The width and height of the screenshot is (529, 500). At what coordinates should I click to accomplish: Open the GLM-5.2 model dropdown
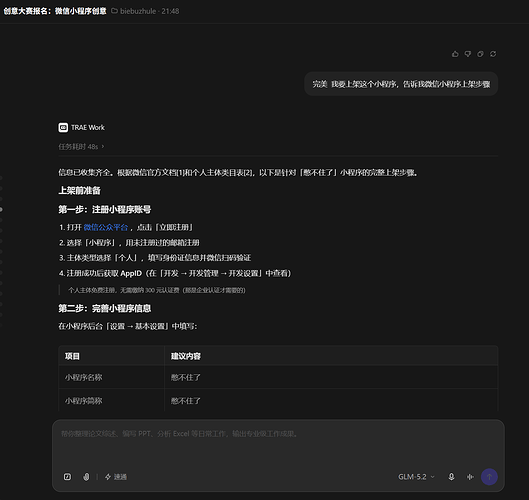[416, 477]
